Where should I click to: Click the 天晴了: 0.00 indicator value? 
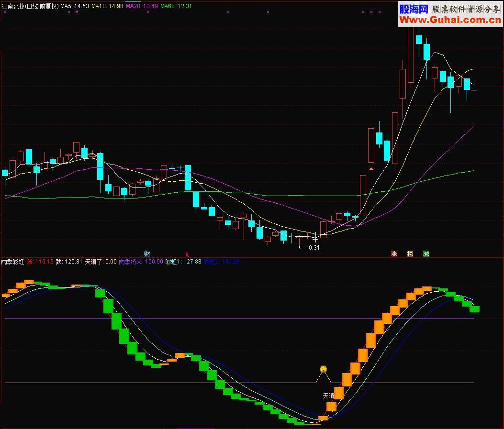click(x=101, y=262)
